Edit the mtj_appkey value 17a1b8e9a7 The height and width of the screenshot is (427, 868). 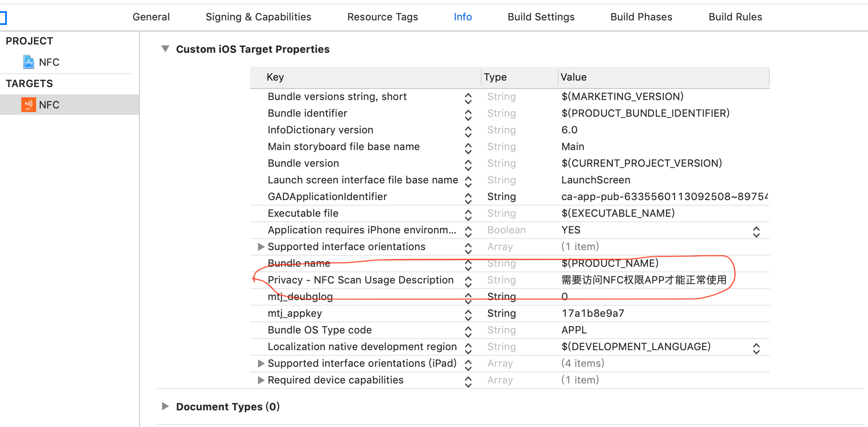click(593, 313)
